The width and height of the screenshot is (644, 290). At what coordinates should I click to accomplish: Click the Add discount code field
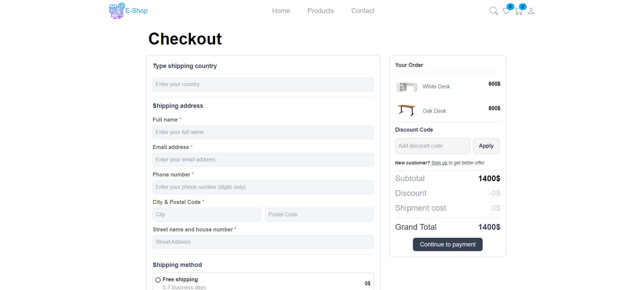(x=432, y=146)
